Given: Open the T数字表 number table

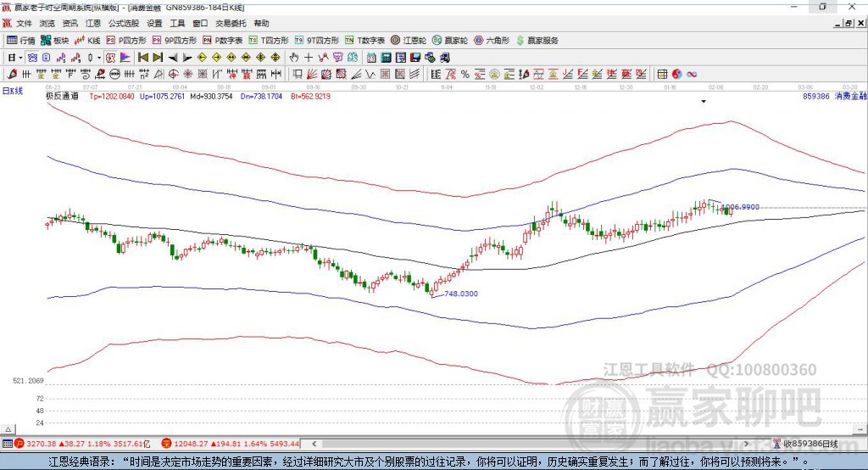Looking at the screenshot, I should tap(364, 41).
